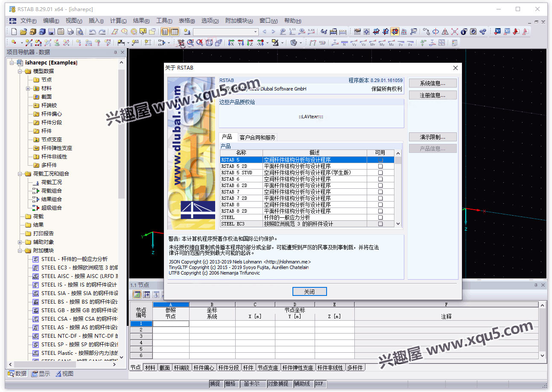The height and width of the screenshot is (392, 552).
Task: Tick the RSTAB 5 STUD available checkbox
Action: click(380, 173)
